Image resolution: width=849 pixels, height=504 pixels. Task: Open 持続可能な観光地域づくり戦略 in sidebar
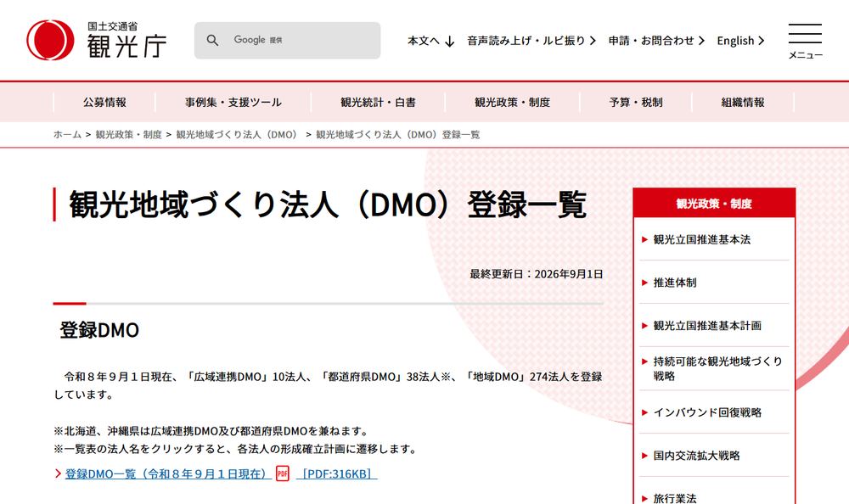(x=717, y=368)
